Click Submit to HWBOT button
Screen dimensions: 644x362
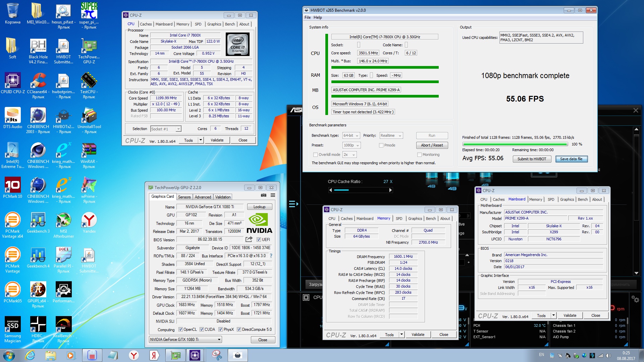532,159
